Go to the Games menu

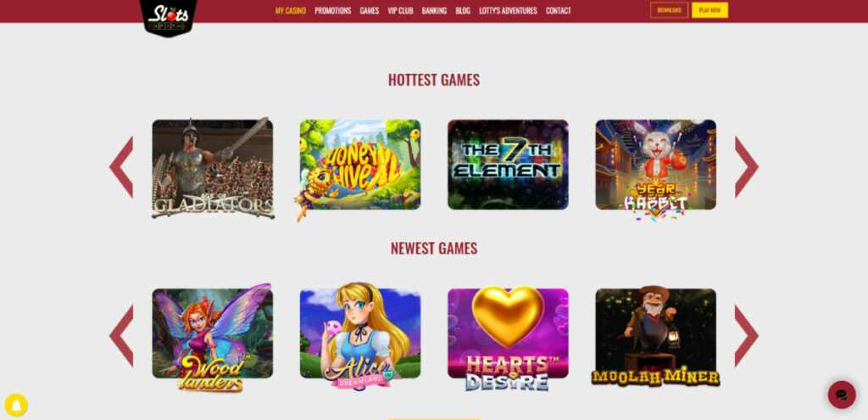(370, 10)
